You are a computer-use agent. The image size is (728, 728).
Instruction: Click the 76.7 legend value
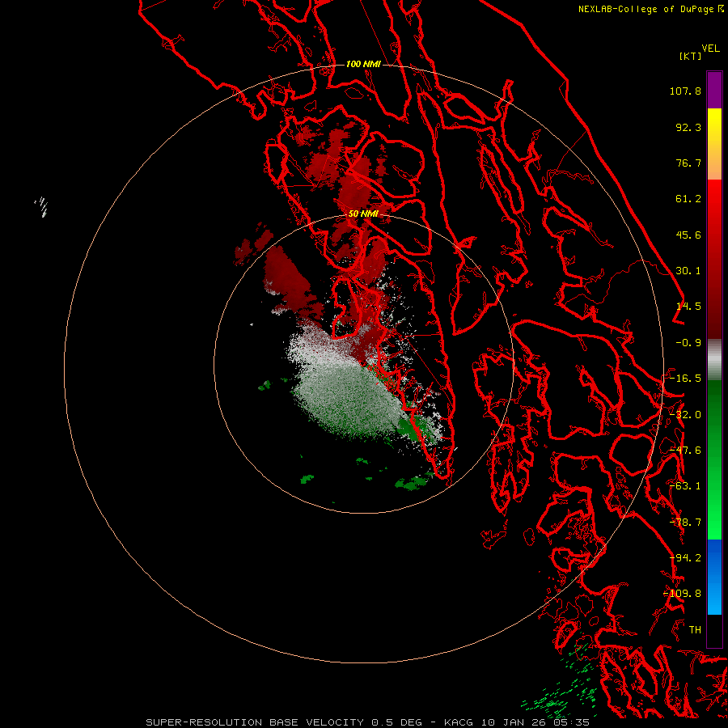tap(688, 163)
